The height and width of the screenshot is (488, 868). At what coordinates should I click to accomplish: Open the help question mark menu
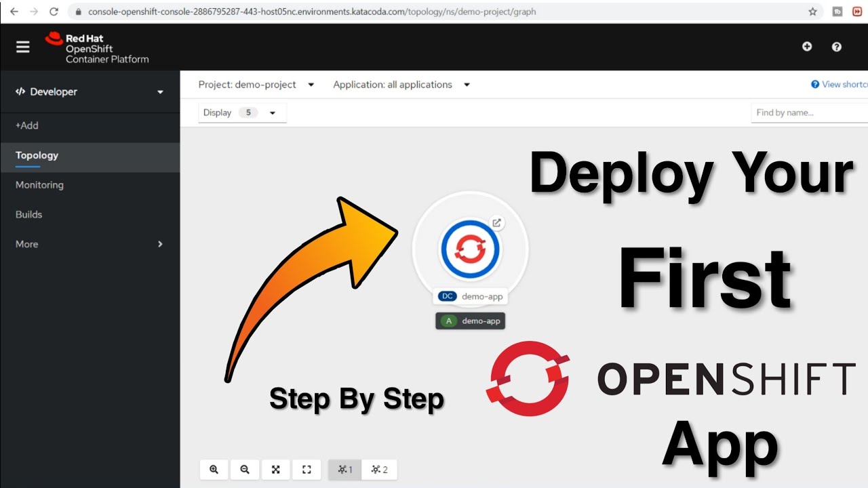[836, 46]
